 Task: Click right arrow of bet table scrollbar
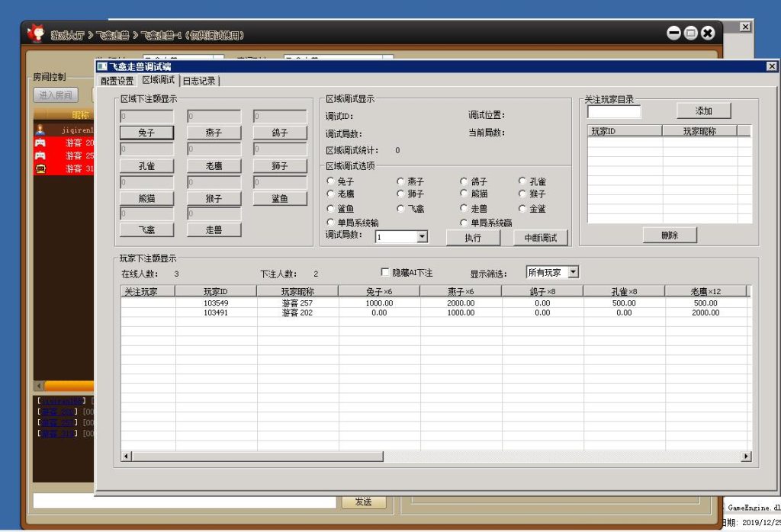tap(746, 457)
